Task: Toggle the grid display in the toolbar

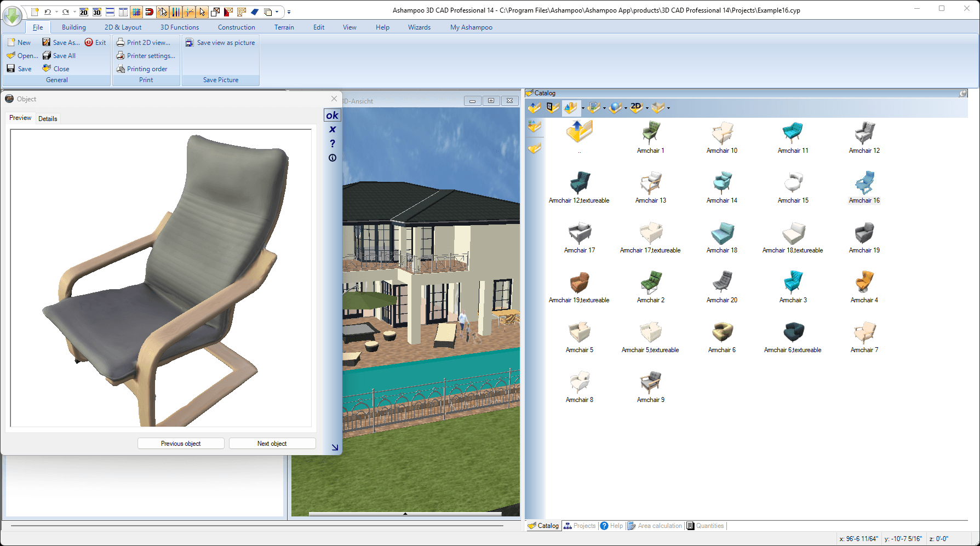Action: coord(136,12)
